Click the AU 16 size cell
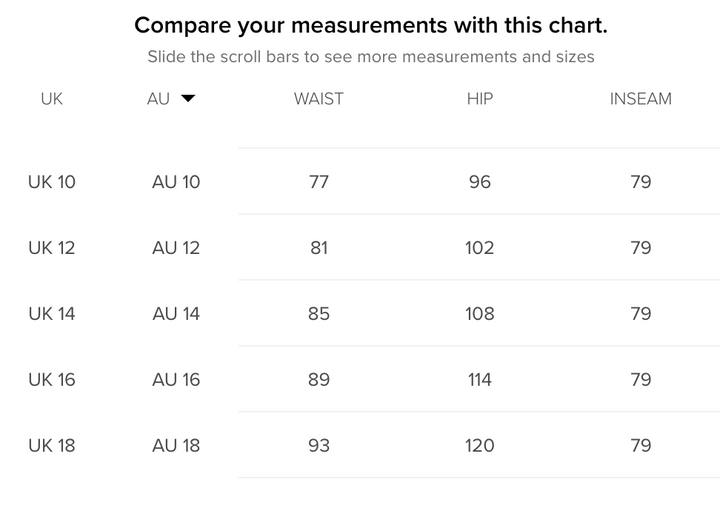 point(176,380)
